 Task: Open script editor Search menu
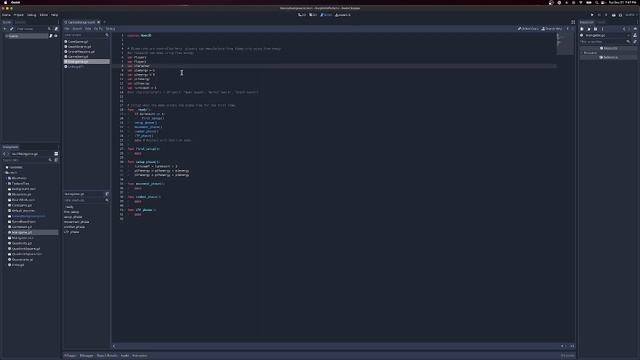point(77,29)
